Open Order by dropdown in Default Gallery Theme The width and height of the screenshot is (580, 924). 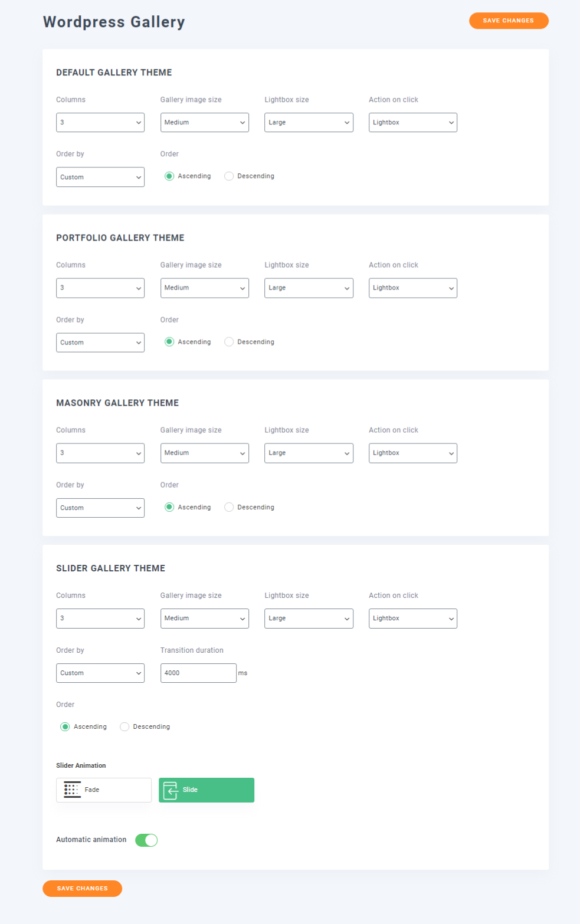pyautogui.click(x=100, y=177)
